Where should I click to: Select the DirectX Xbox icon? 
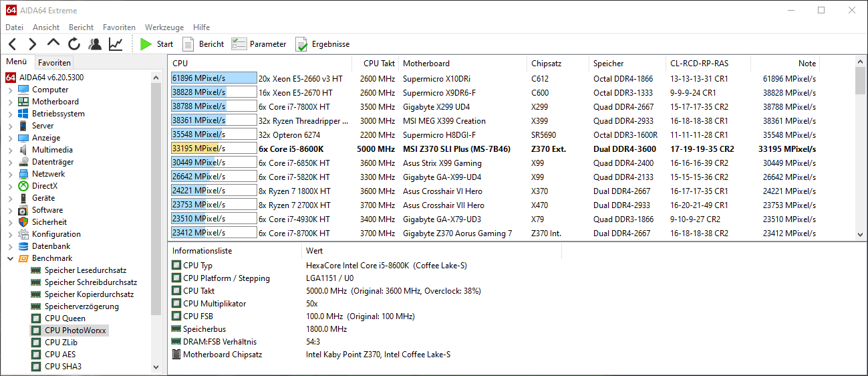(24, 186)
